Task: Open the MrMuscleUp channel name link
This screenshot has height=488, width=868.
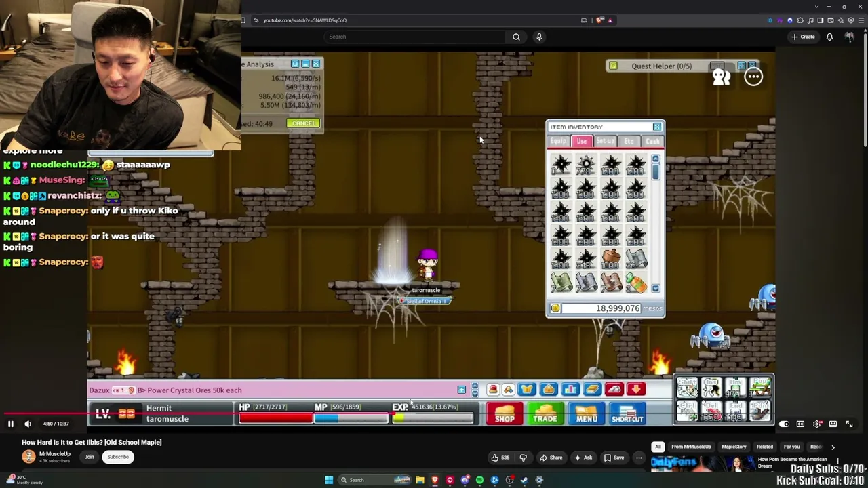Action: [x=54, y=453]
